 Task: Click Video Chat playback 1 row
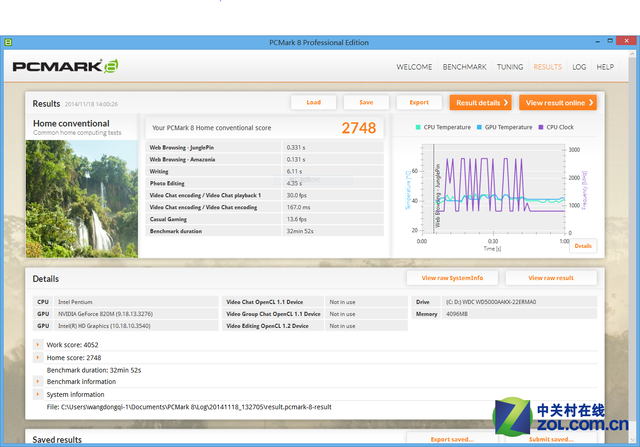(264, 195)
